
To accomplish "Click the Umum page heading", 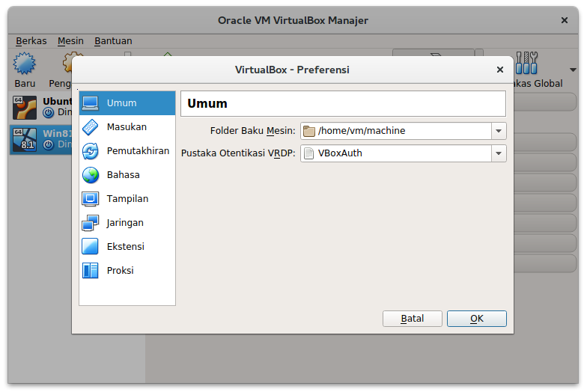I will [x=207, y=103].
